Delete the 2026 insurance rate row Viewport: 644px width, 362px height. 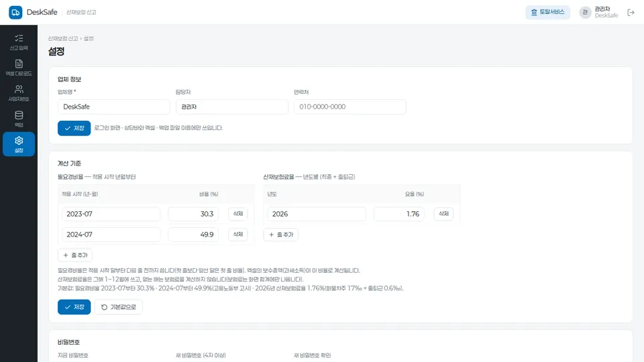click(x=443, y=214)
